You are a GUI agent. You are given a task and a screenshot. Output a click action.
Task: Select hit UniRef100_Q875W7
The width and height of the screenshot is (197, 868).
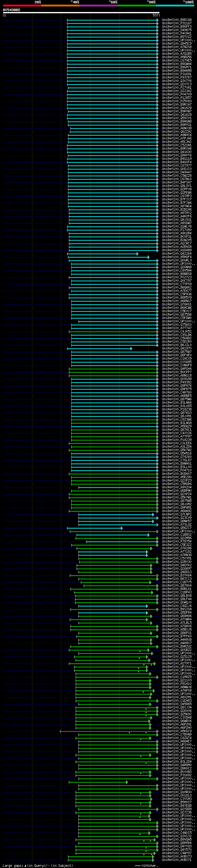[176, 351]
